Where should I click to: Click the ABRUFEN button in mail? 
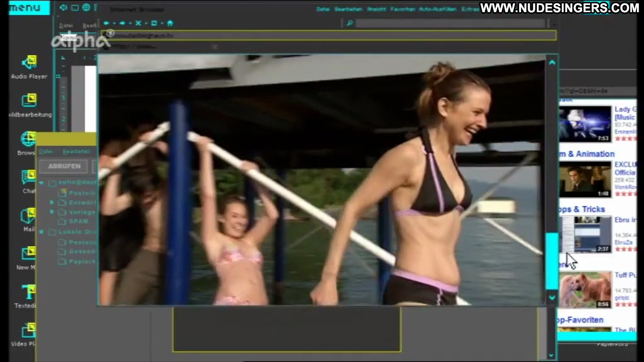tap(64, 166)
